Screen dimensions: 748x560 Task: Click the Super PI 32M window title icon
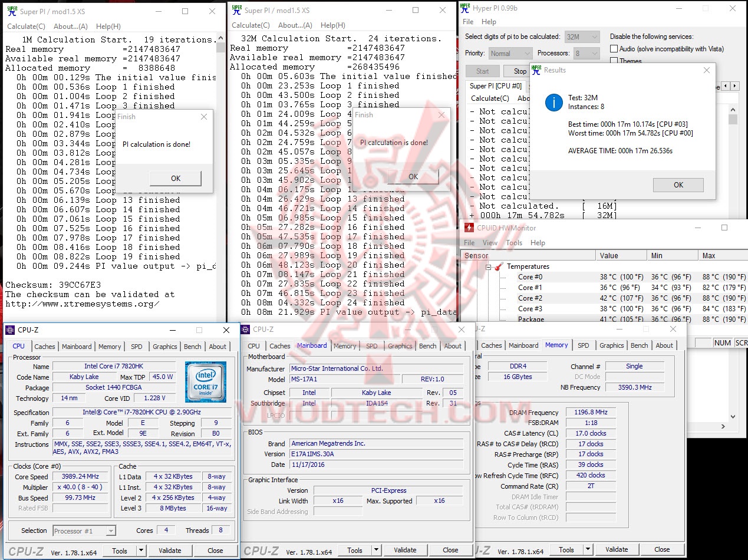(x=236, y=10)
